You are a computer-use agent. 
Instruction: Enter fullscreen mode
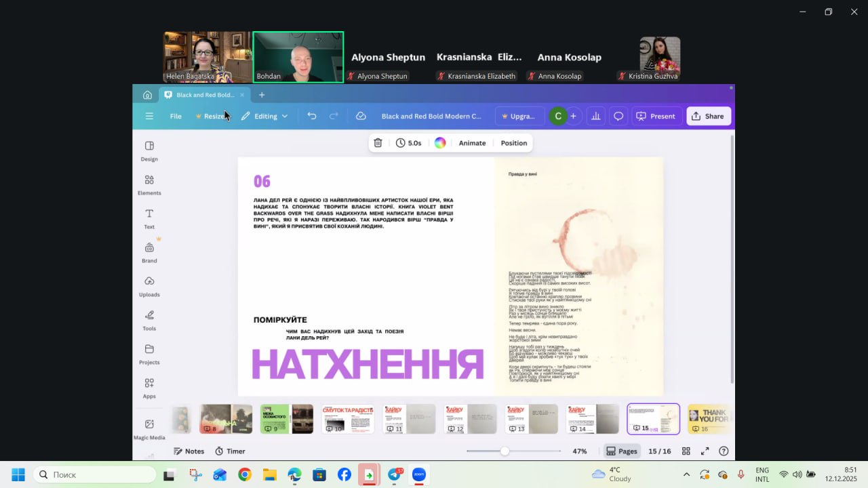pos(705,451)
